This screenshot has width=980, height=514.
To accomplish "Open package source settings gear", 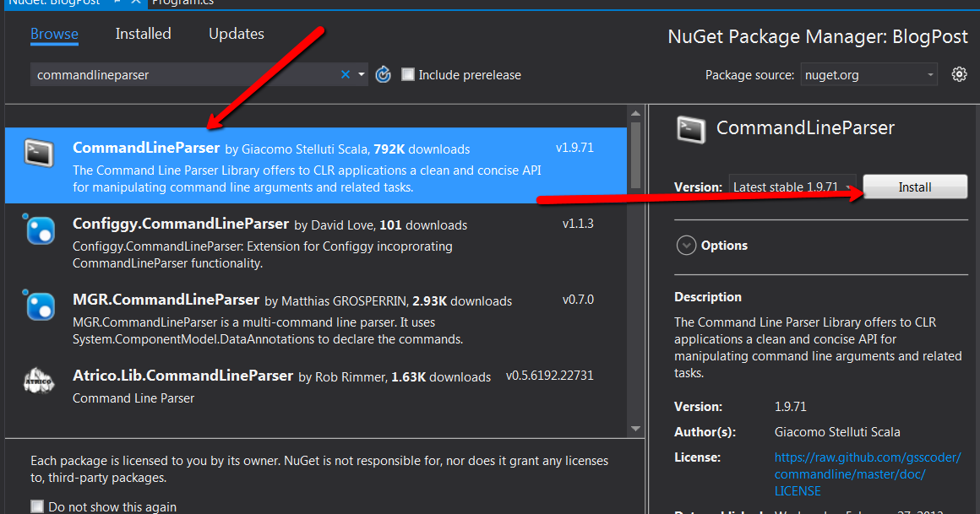I will (959, 74).
